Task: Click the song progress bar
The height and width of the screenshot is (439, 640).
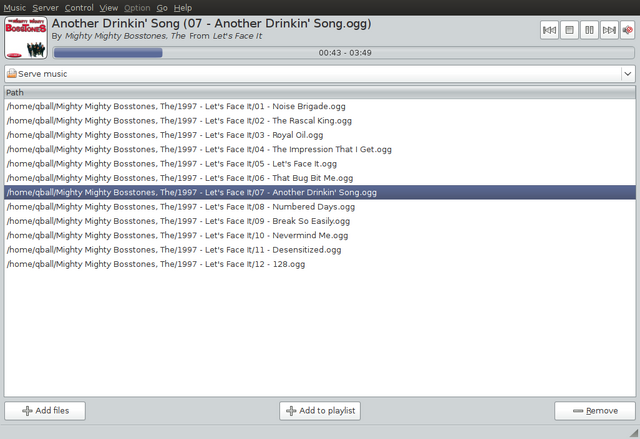Action: click(x=343, y=53)
